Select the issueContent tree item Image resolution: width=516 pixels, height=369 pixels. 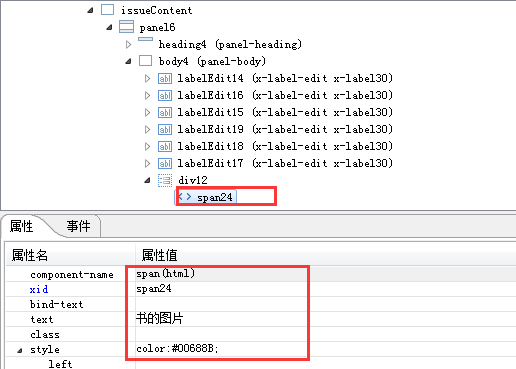point(156,11)
